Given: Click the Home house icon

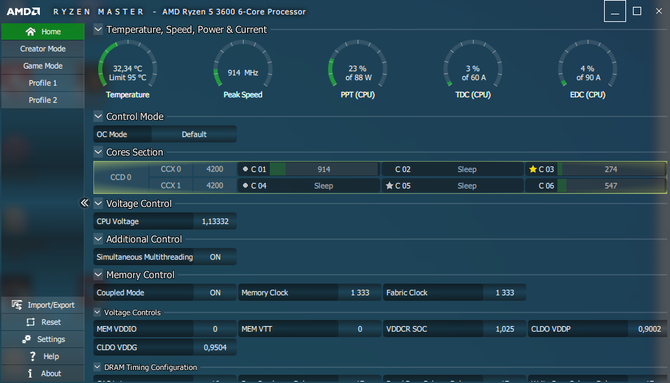Looking at the screenshot, I should (30, 32).
